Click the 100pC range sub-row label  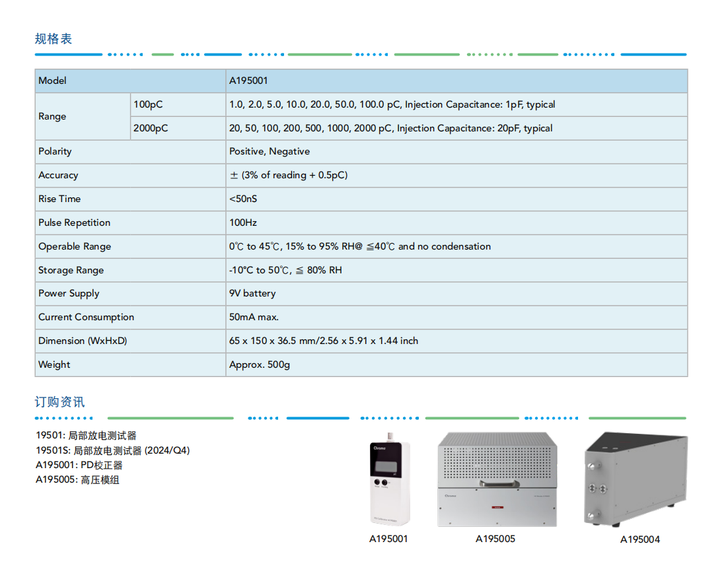pyautogui.click(x=147, y=104)
